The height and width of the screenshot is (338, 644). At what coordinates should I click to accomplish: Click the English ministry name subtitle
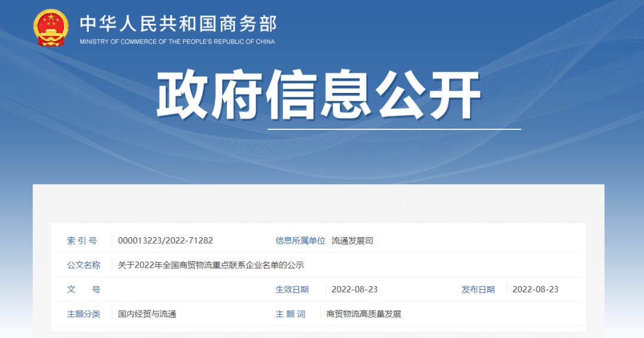point(177,42)
